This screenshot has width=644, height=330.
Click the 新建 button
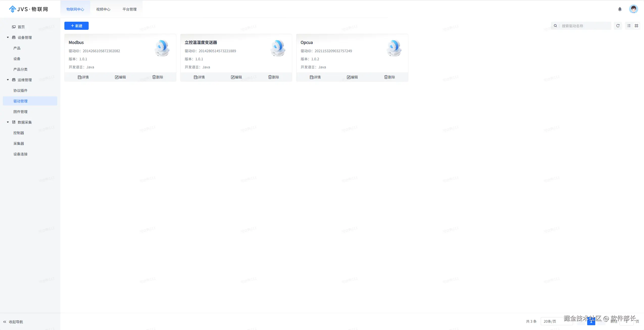coord(76,26)
